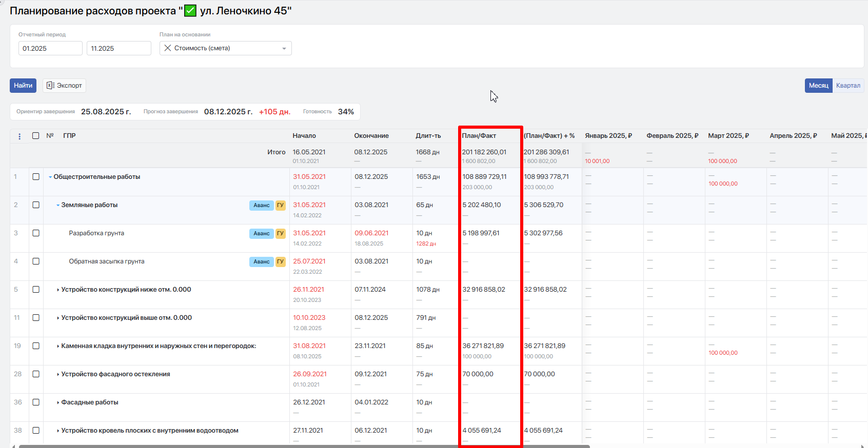Expand Устройство фасадного остекления group
868x448 pixels.
pos(58,375)
